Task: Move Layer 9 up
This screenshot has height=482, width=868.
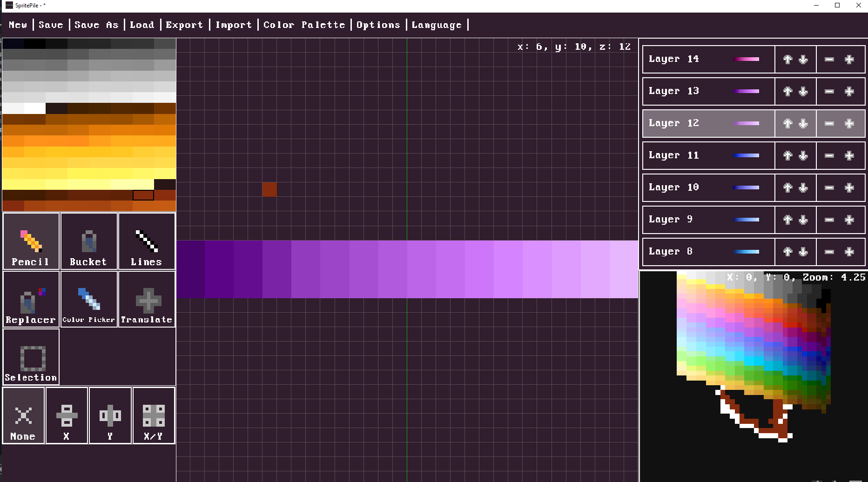Action: (787, 220)
